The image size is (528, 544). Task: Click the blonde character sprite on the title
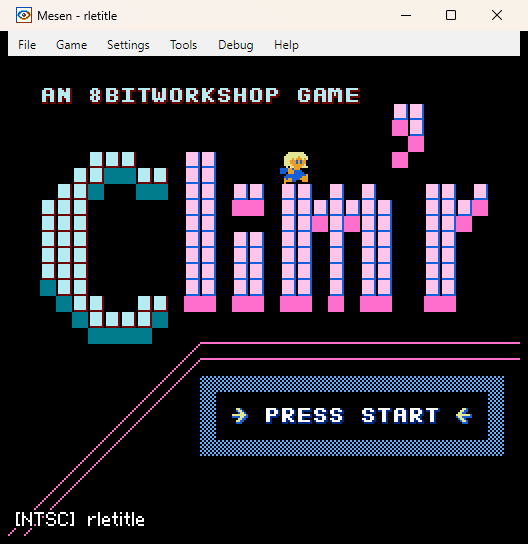point(294,168)
